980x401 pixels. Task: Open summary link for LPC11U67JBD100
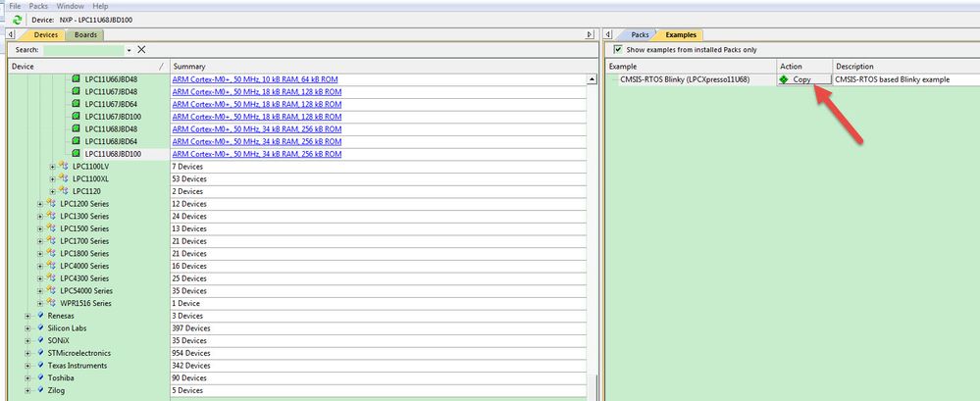tap(257, 117)
